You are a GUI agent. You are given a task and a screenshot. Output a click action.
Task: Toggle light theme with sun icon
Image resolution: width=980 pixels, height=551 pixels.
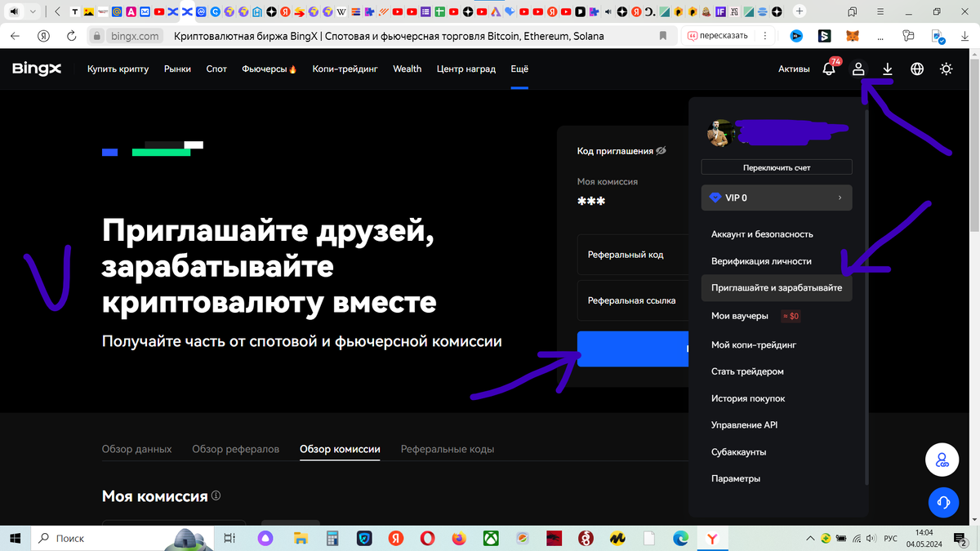click(x=946, y=69)
